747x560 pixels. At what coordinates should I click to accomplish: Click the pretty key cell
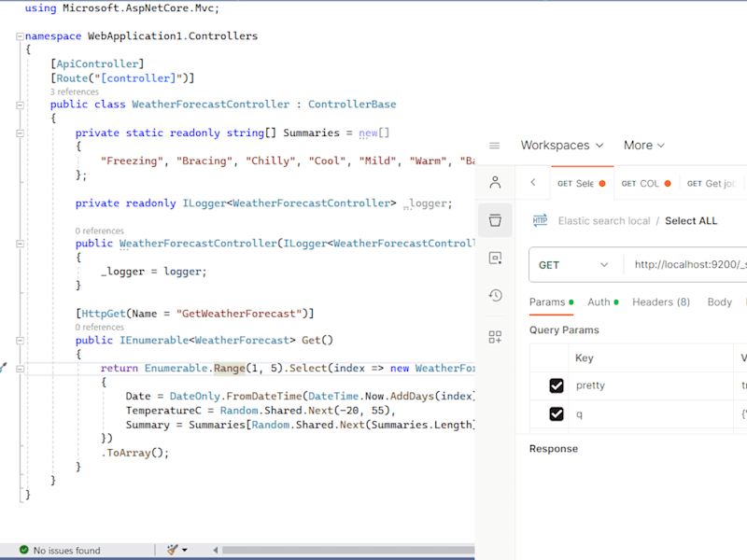(x=650, y=385)
